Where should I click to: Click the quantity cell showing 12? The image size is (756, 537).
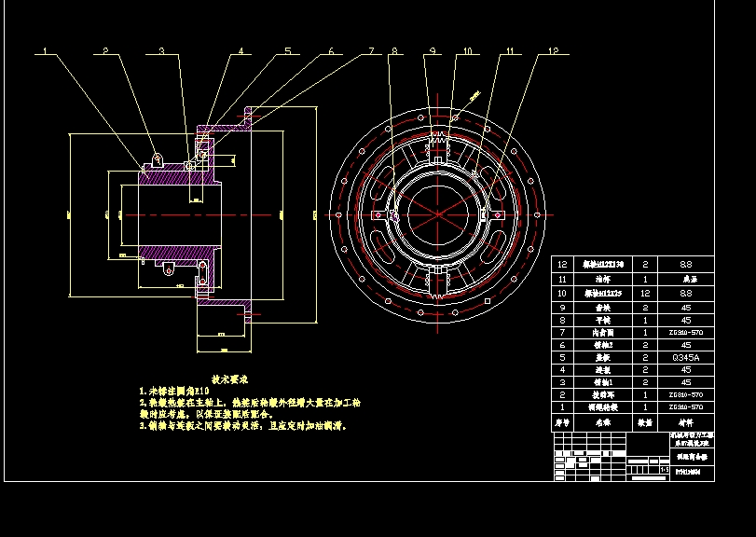point(644,292)
